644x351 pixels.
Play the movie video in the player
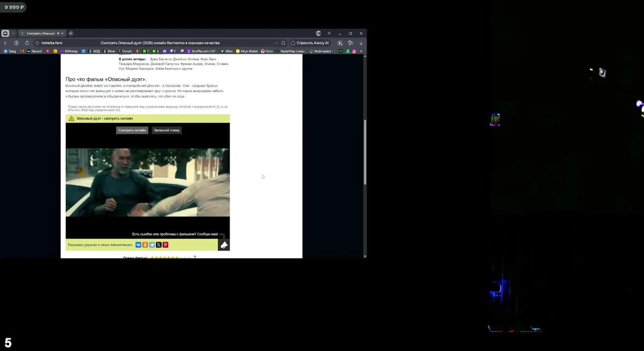[x=148, y=182]
